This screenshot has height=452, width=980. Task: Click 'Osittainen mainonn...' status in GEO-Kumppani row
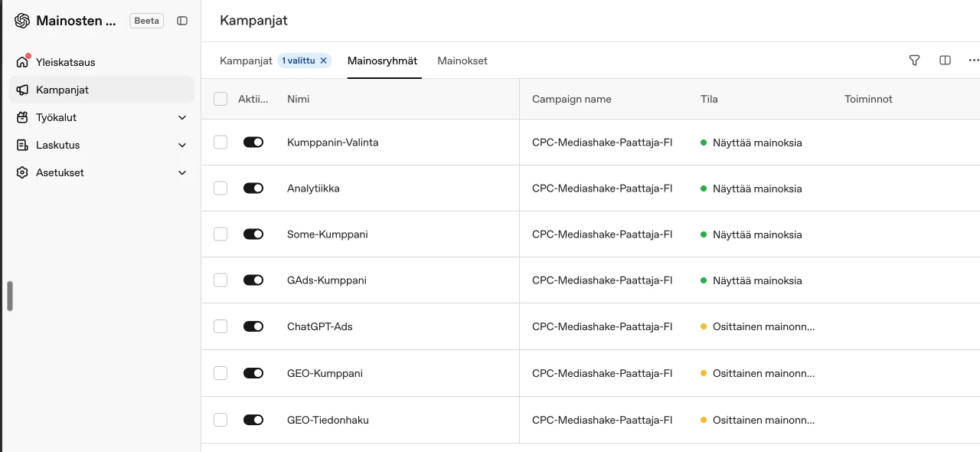[757, 373]
